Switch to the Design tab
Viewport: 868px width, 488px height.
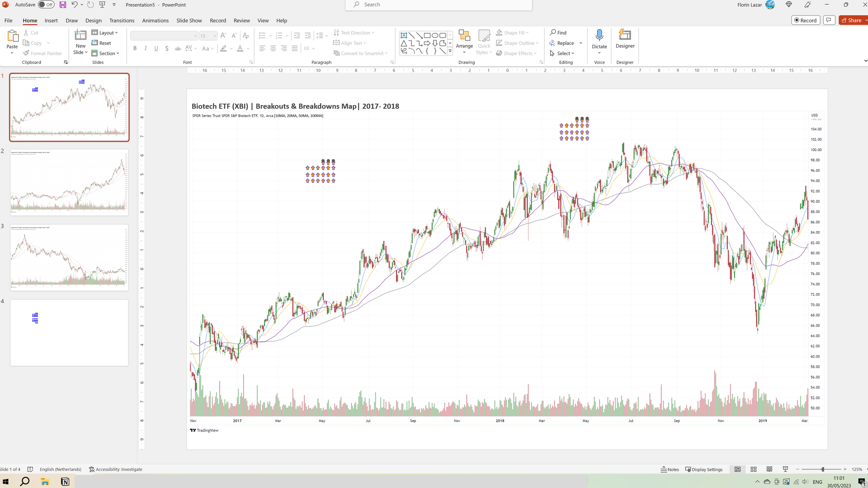[x=93, y=20]
